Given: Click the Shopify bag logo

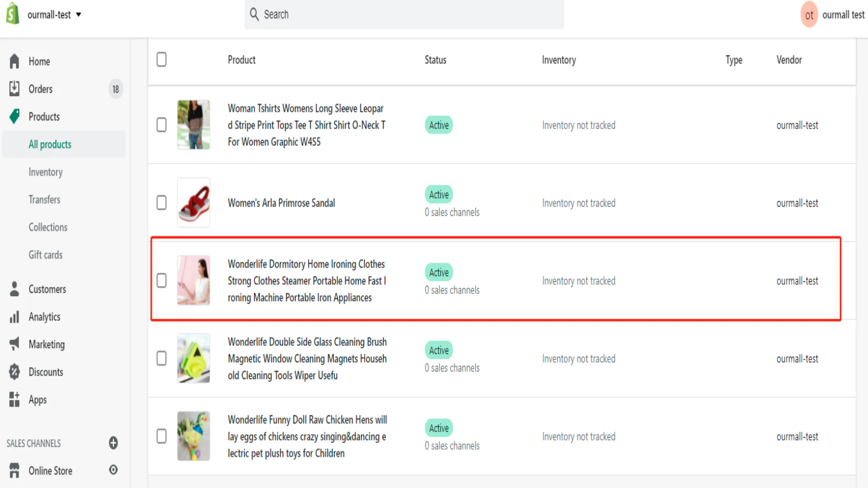Looking at the screenshot, I should tap(12, 14).
